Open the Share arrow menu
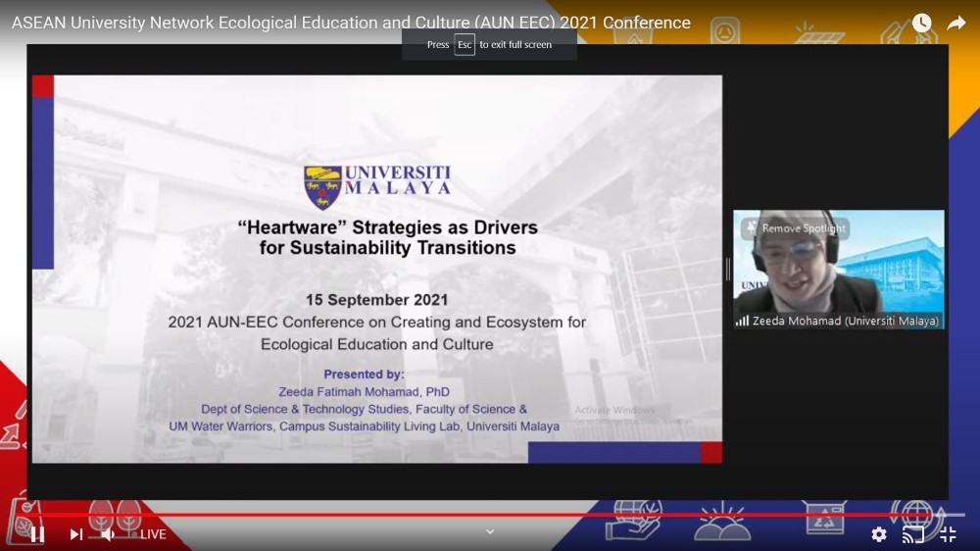980x551 pixels. 955,23
